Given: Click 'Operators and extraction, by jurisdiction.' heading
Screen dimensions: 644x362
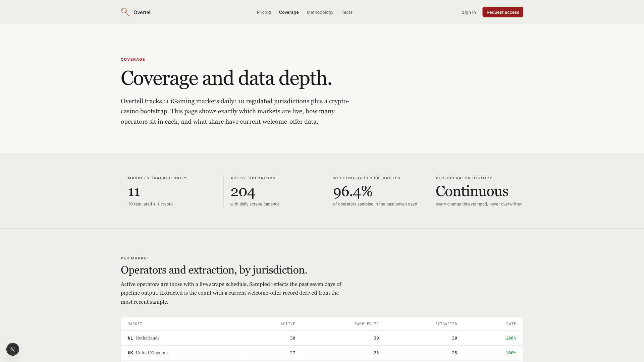Looking at the screenshot, I should [x=214, y=270].
